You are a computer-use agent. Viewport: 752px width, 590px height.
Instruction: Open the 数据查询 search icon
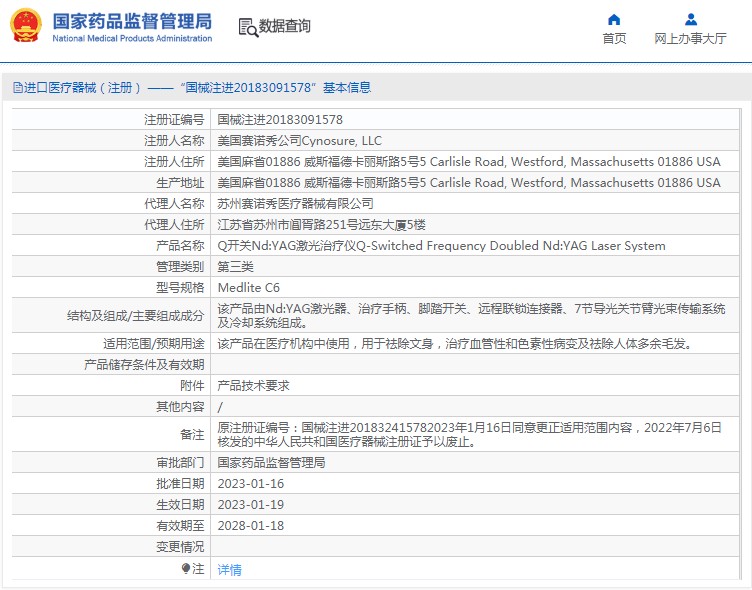coord(248,27)
